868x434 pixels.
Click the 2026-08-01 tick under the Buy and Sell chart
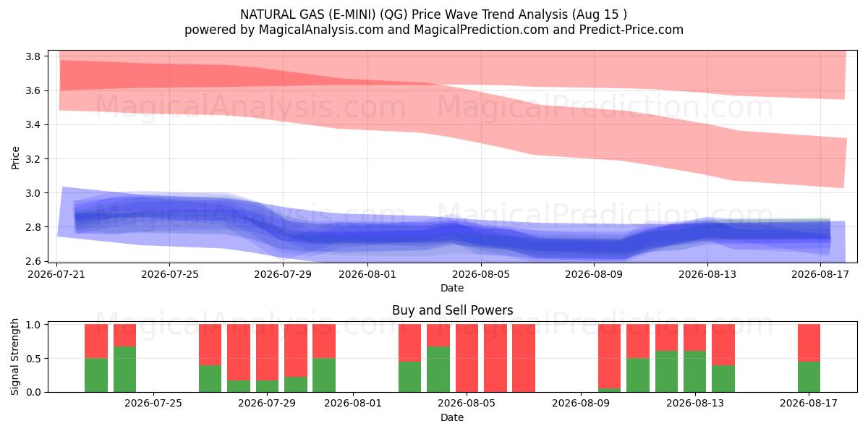[x=352, y=404]
